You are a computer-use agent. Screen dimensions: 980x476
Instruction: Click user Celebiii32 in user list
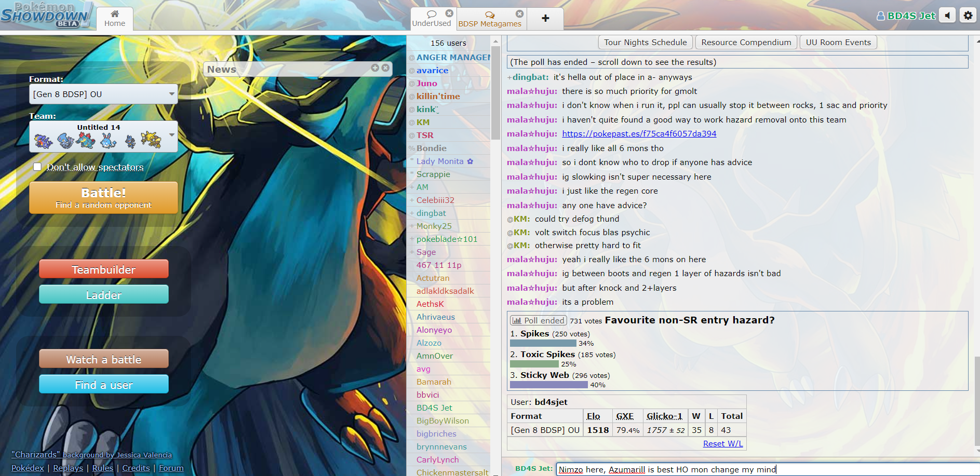coord(450,200)
